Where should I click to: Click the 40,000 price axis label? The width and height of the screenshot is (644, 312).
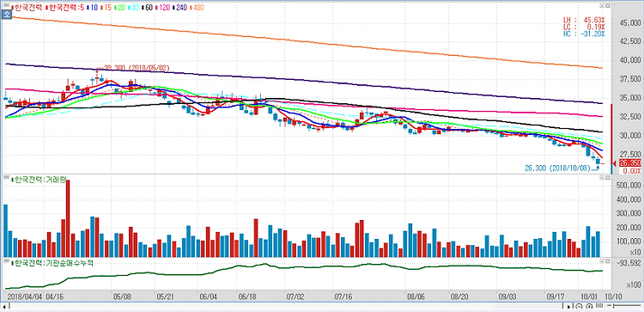pyautogui.click(x=629, y=60)
